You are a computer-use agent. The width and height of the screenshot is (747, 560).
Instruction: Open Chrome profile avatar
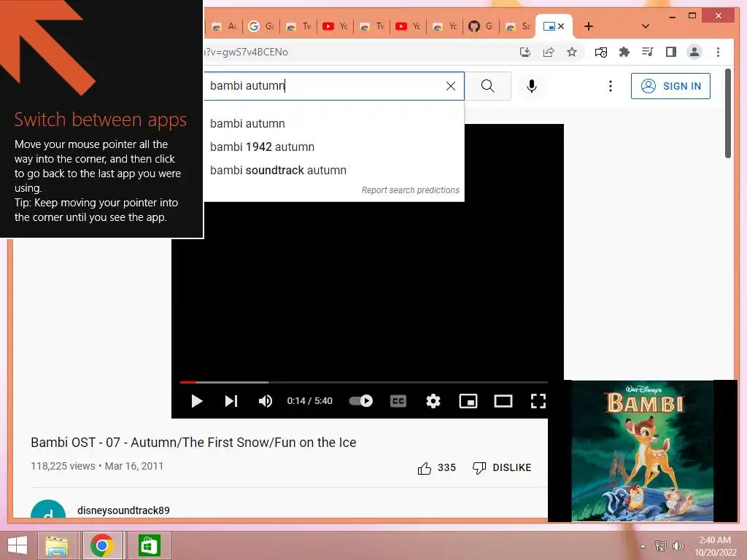coord(694,52)
